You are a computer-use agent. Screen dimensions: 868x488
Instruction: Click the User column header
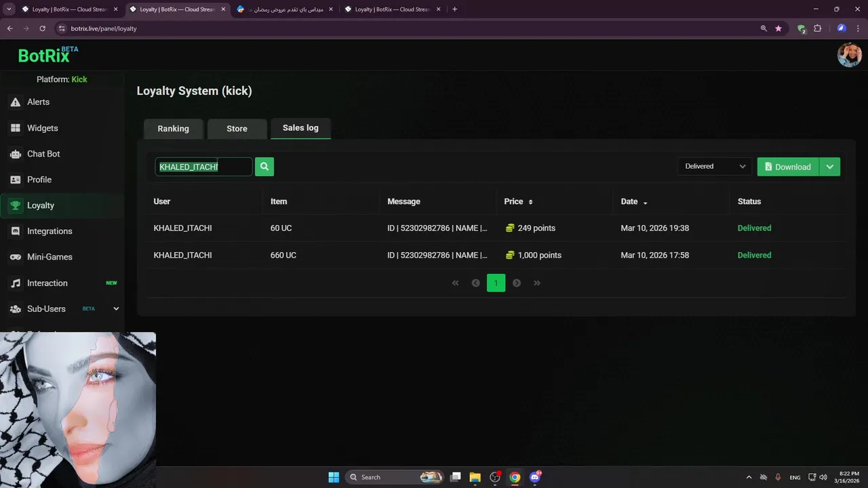click(162, 201)
